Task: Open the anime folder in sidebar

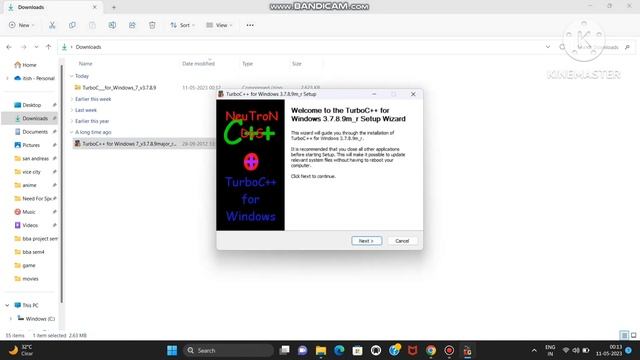Action: 25,185
